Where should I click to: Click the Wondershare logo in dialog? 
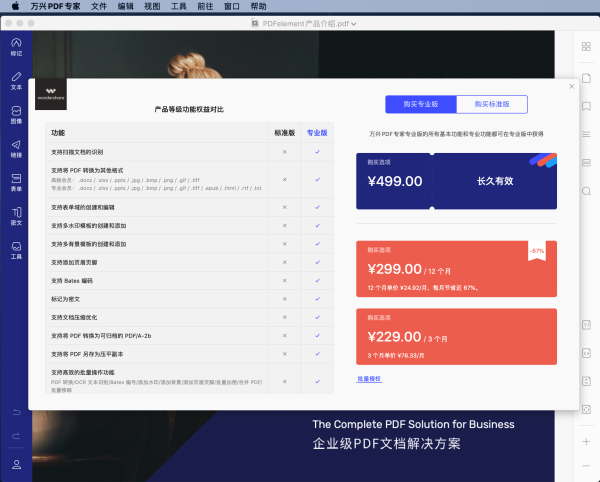point(51,94)
